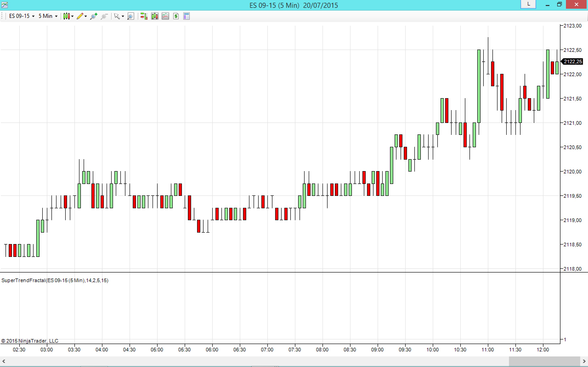
Task: Click the zoom frame magnifier icon
Action: pos(131,16)
